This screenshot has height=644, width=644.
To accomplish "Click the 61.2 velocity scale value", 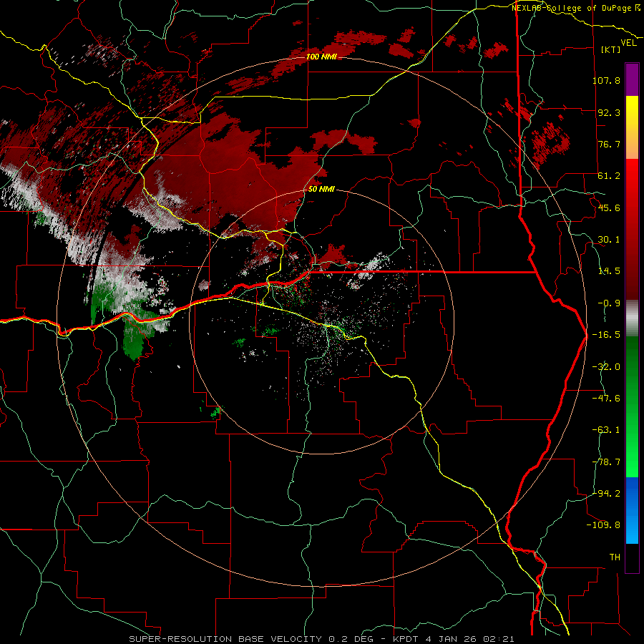I will tap(609, 176).
